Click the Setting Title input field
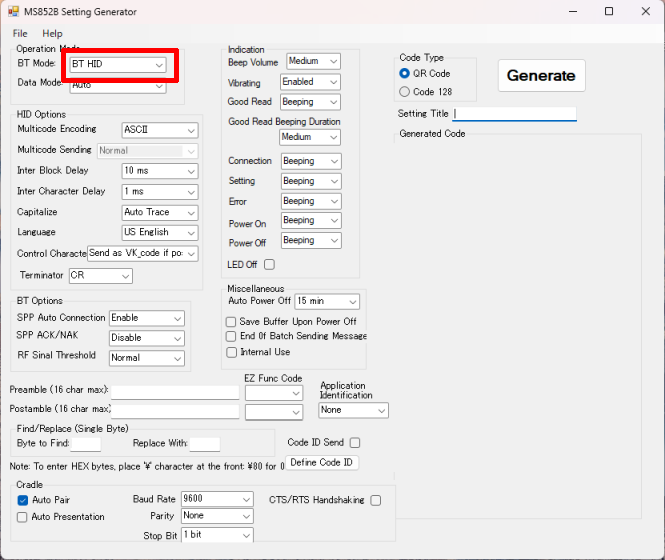The width and height of the screenshot is (665, 560). click(514, 114)
